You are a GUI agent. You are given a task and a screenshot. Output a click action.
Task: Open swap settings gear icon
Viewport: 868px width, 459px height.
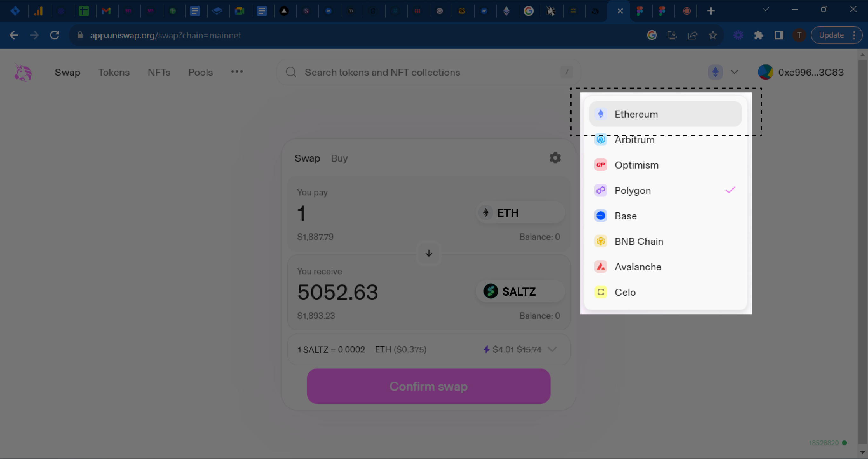(x=555, y=158)
